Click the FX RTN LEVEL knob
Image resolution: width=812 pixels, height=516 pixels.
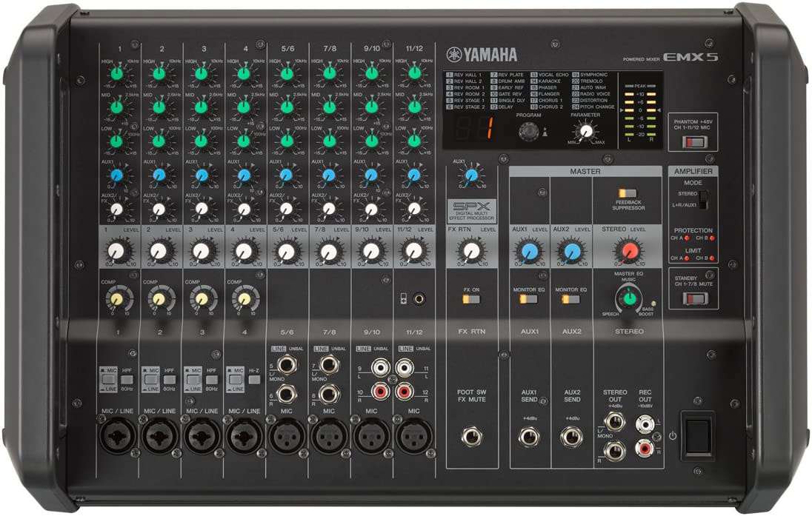pyautogui.click(x=467, y=252)
